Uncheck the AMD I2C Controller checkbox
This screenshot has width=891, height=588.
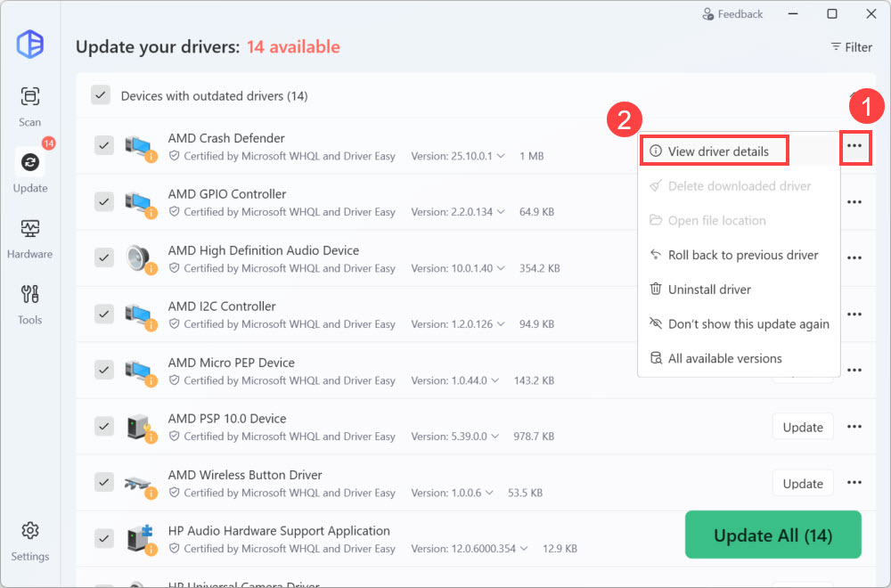(104, 314)
